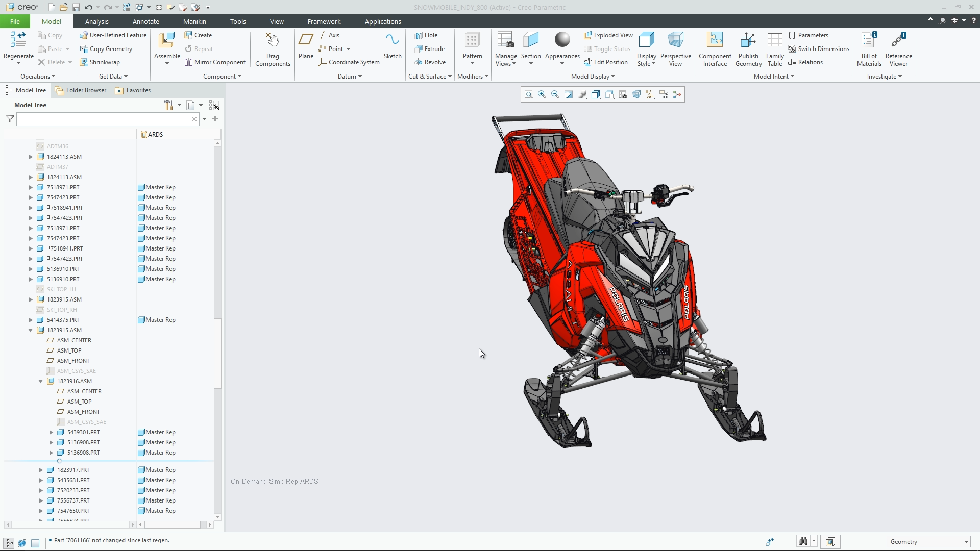Select the Assemble tool
This screenshot has width=980, height=551.
pos(166,46)
